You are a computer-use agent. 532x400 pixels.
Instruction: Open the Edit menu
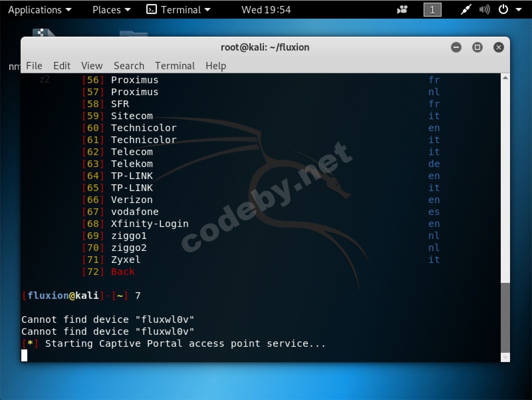[x=62, y=66]
